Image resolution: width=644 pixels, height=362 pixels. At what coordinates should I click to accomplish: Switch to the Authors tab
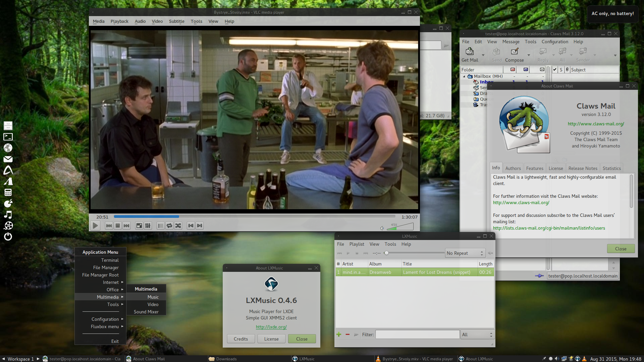(x=513, y=168)
